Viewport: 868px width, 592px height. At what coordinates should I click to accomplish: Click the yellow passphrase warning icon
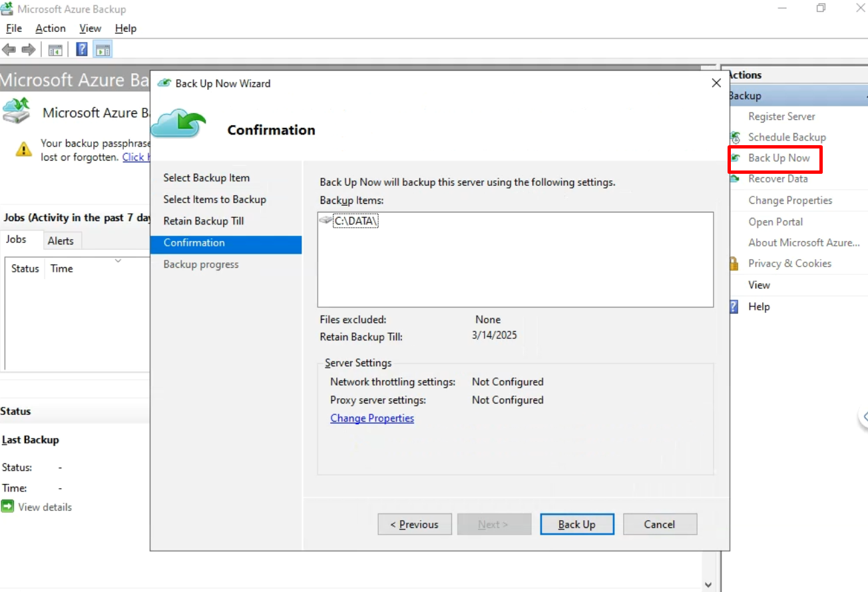[24, 148]
